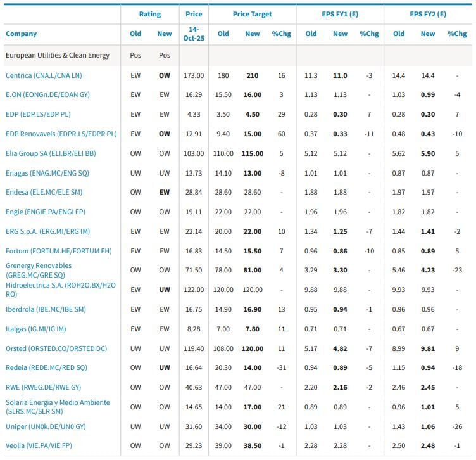The image size is (476, 460).
Task: Select Centrica's price 173.00
Action: [194, 75]
